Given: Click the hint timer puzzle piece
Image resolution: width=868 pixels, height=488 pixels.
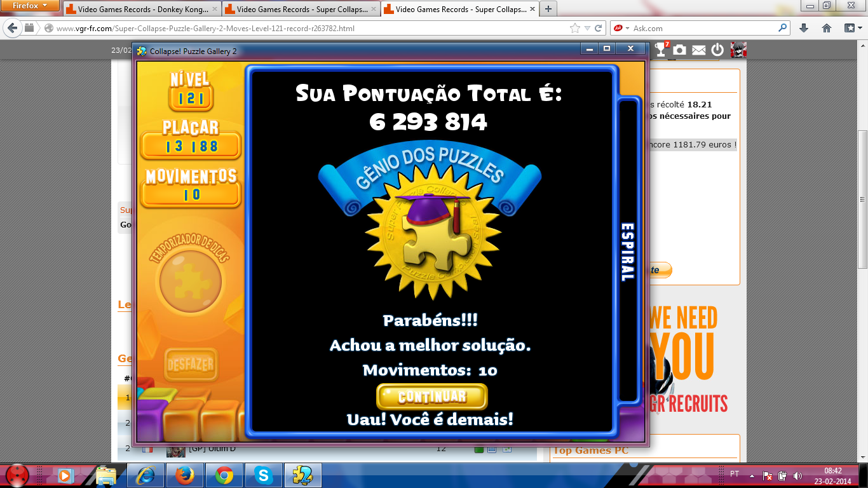Looking at the screenshot, I should 190,278.
